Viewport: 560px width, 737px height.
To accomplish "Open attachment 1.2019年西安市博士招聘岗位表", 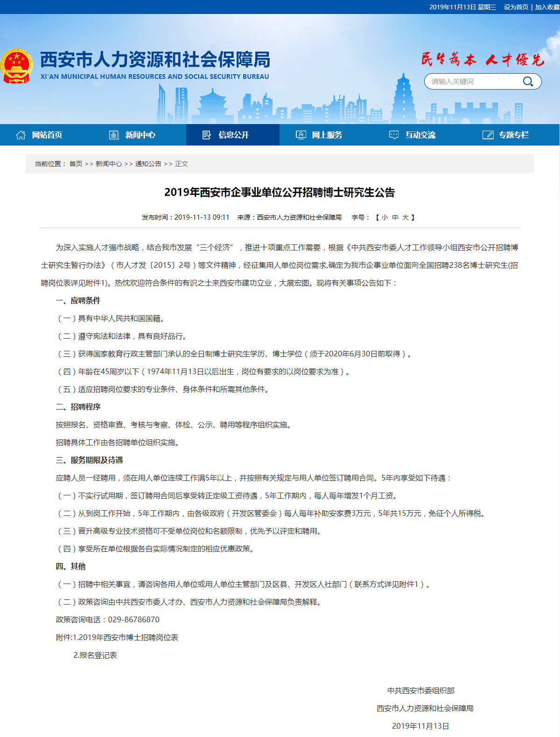I will [126, 637].
